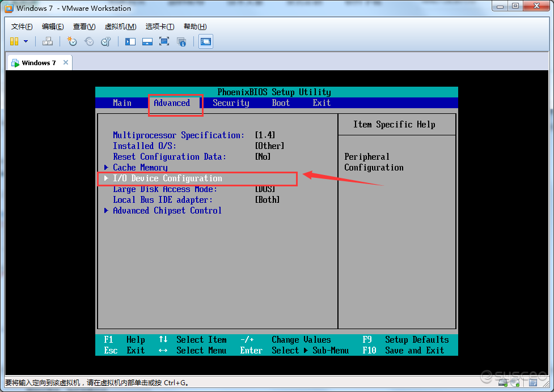Click the Item Specific Help heading
554x392 pixels.
click(394, 124)
